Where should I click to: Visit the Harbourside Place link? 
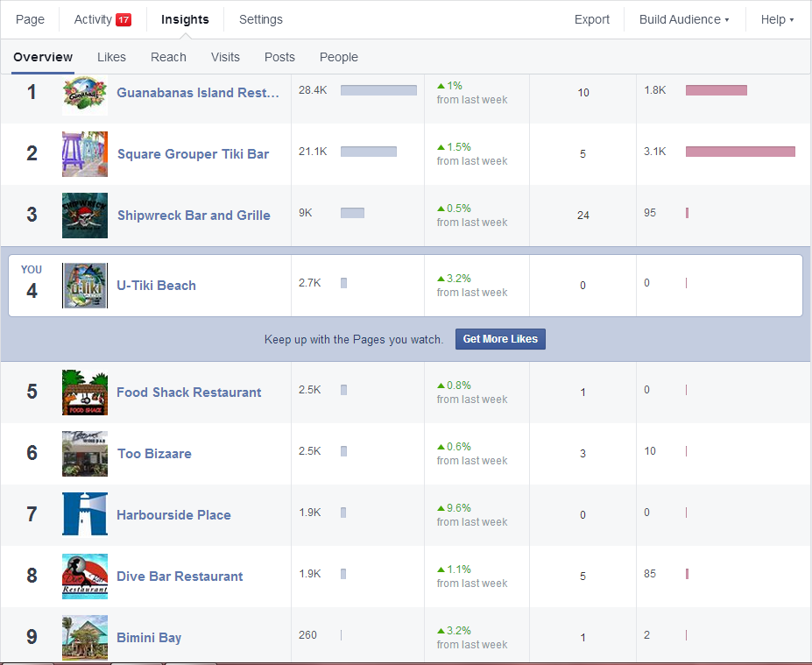(x=174, y=515)
